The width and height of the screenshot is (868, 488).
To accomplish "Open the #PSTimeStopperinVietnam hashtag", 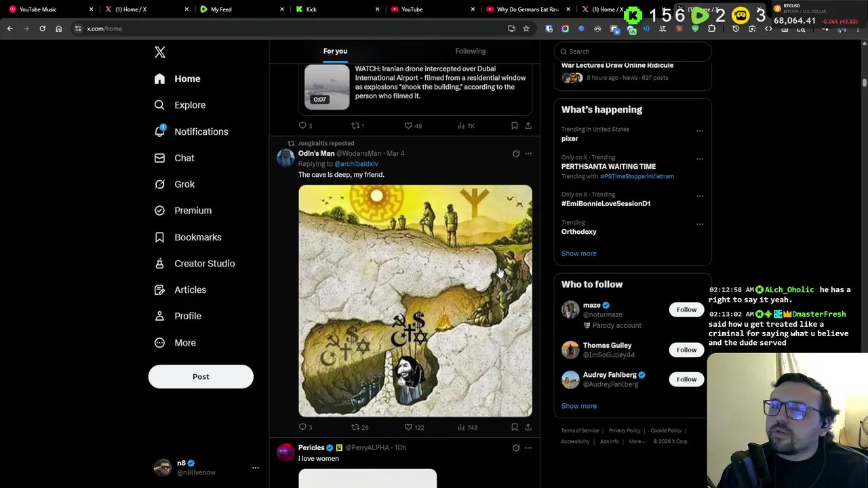I will pyautogui.click(x=637, y=176).
